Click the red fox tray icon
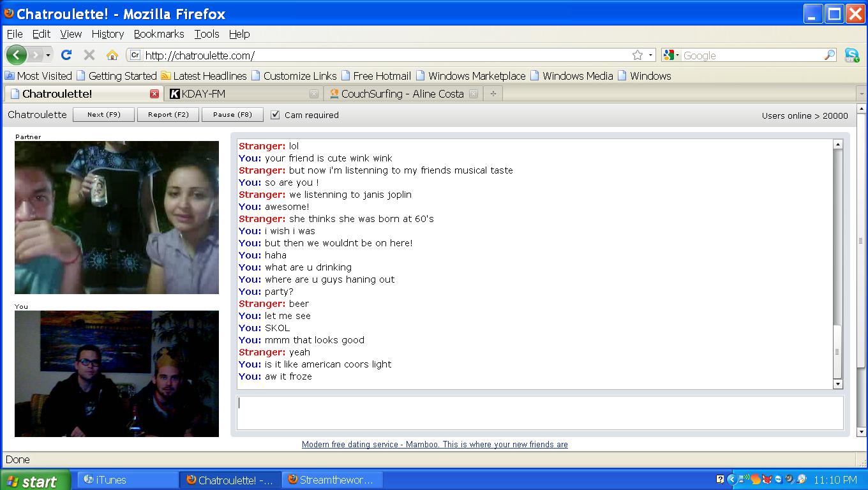This screenshot has width=868, height=490. [x=767, y=479]
